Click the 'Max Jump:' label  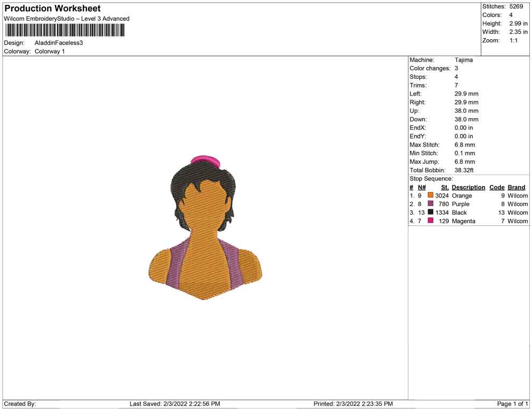[x=424, y=162]
